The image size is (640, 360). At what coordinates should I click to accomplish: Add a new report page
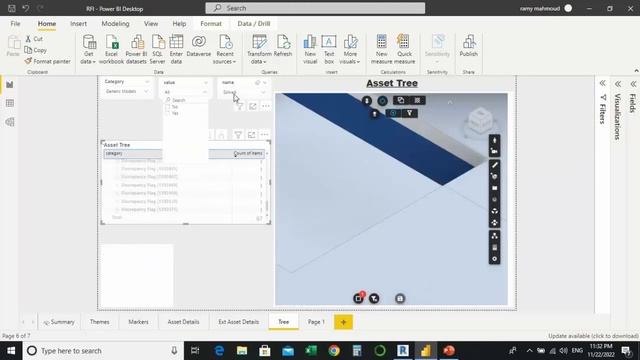click(343, 322)
